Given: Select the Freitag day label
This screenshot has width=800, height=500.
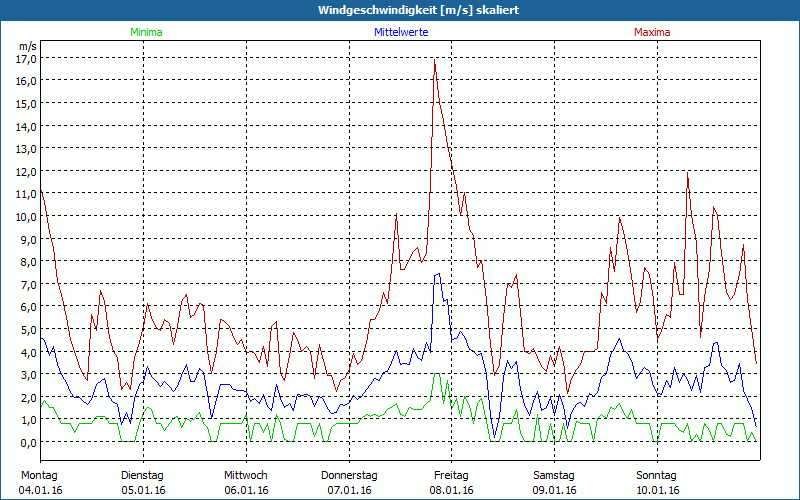Looking at the screenshot, I should click(x=451, y=475).
